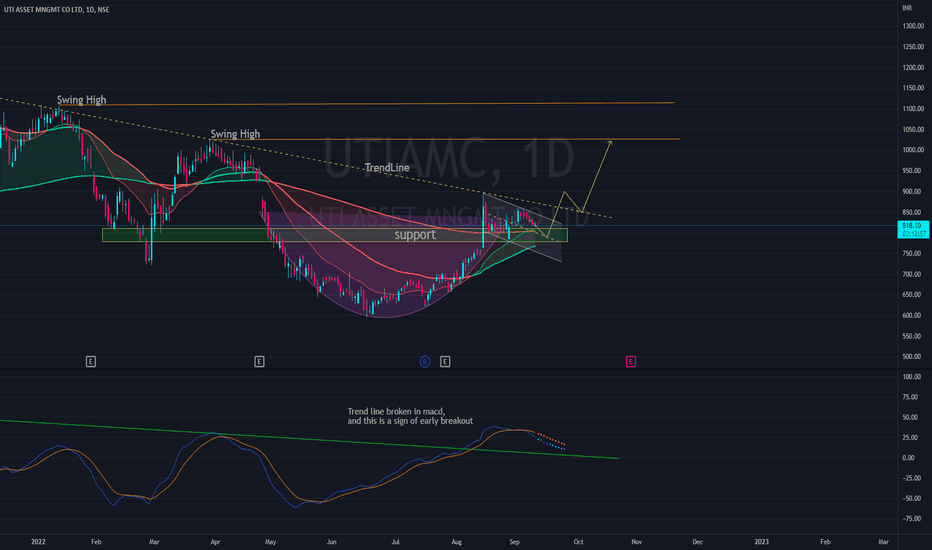Click the -50.00 indicator axis label
Image resolution: width=932 pixels, height=550 pixels.
pyautogui.click(x=911, y=498)
